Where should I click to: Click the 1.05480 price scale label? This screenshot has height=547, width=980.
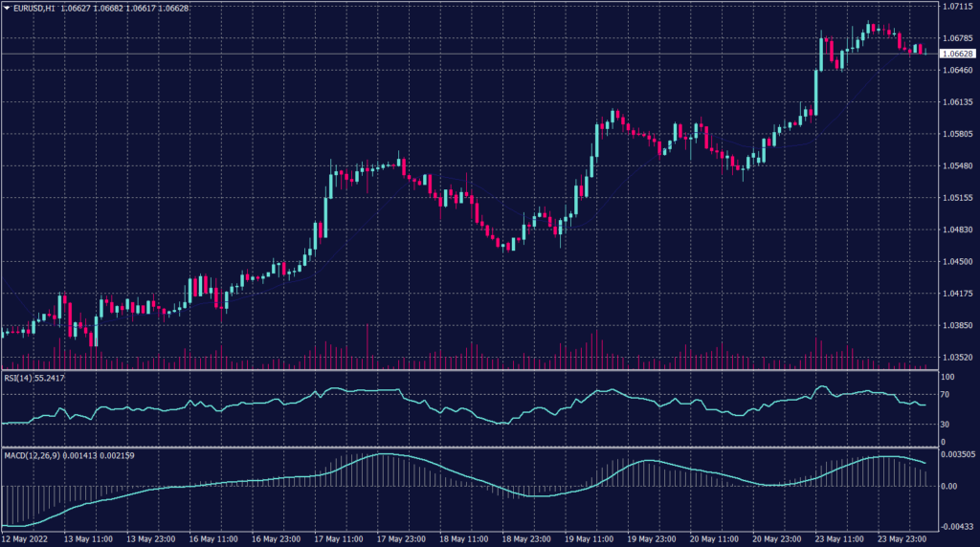958,166
